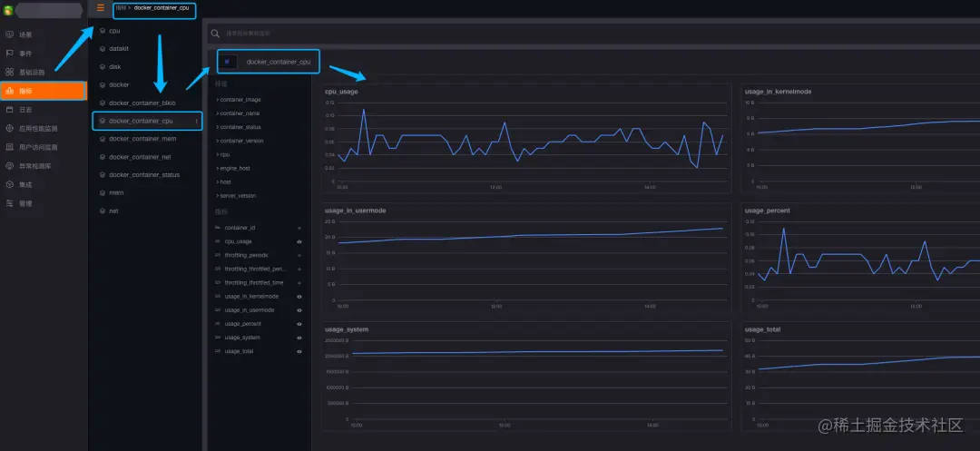Go to 基础设施 infrastructure page
This screenshot has height=451, width=980.
tap(32, 73)
